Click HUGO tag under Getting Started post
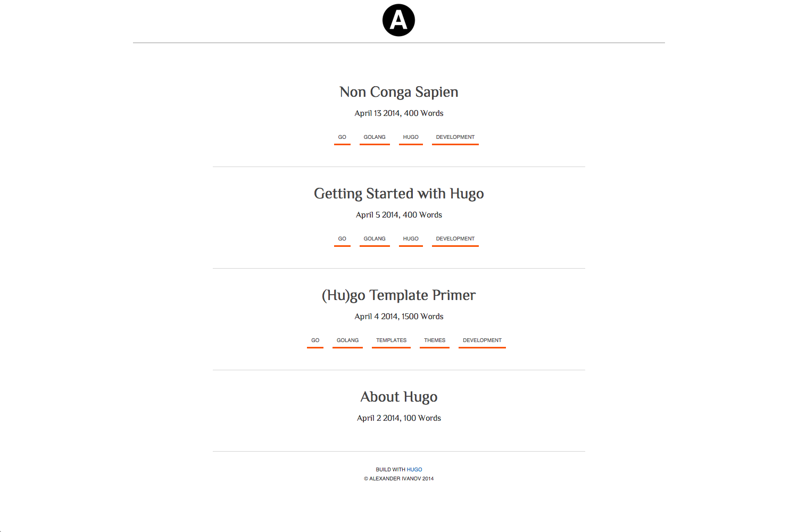 (411, 239)
